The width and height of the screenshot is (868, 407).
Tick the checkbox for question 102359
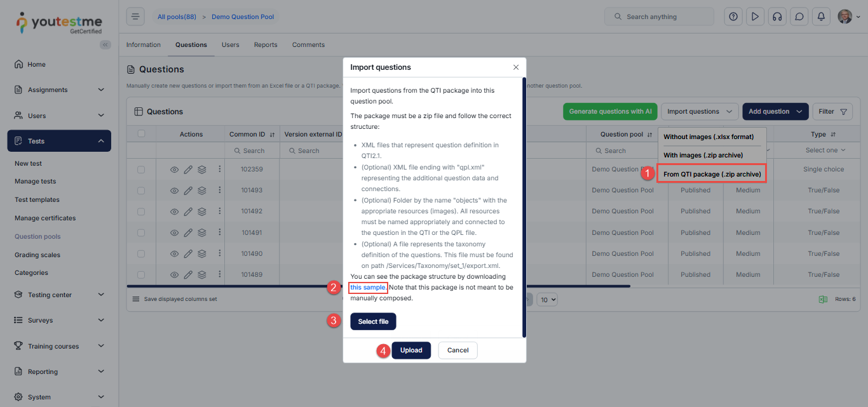tap(141, 170)
